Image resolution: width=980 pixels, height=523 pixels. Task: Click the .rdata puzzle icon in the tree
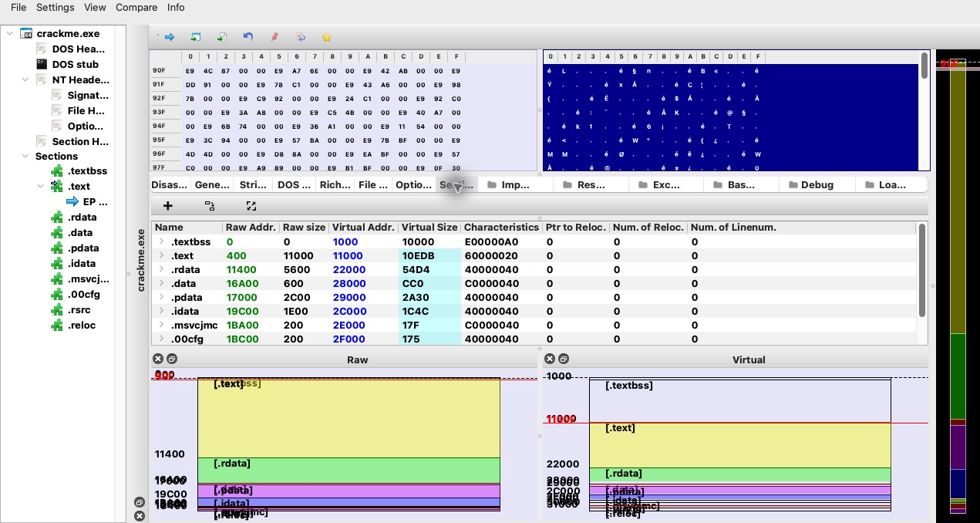pyautogui.click(x=57, y=217)
